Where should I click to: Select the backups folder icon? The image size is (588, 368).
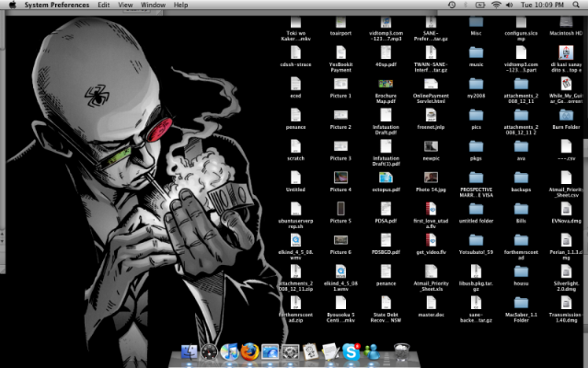[x=521, y=178]
